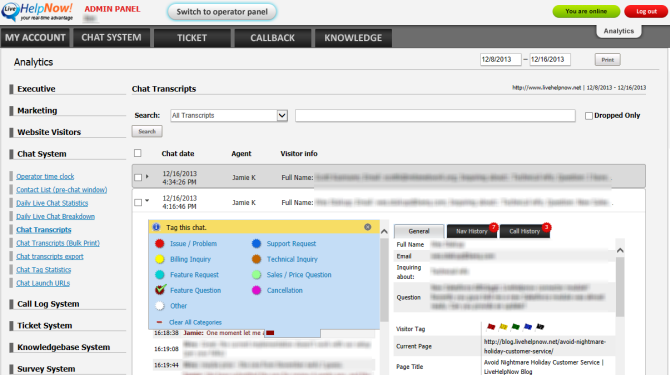The width and height of the screenshot is (670, 375).
Task: Enable the Dropped Only checkbox
Action: click(589, 116)
